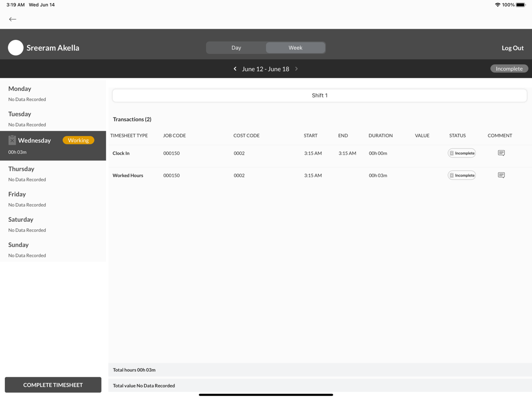Image resolution: width=532 pixels, height=399 pixels.
Task: Click the orange Working badge on Wednesday
Action: [78, 140]
